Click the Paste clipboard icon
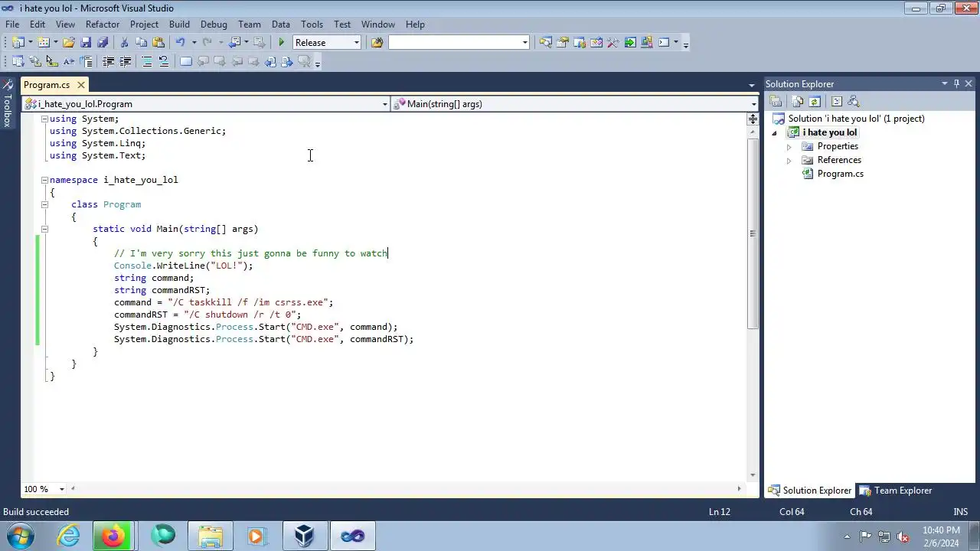Screen dimensions: 980x551 pyautogui.click(x=158, y=43)
